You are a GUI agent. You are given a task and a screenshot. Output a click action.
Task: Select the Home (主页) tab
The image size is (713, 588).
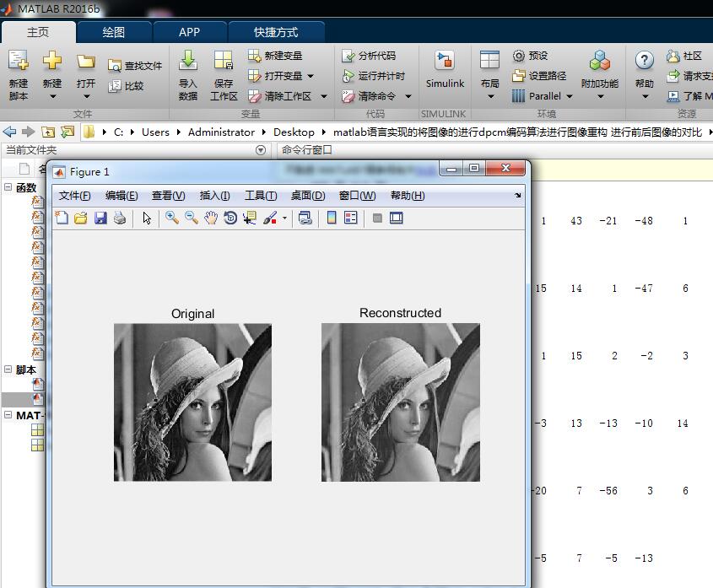(38, 32)
